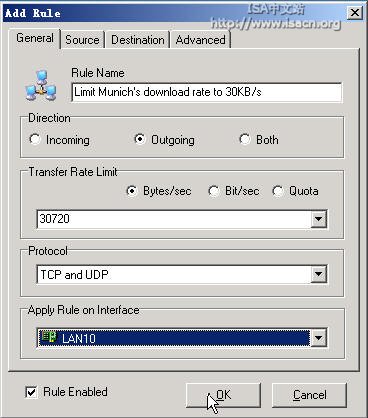
Task: Confirm the rule with the OK button
Action: 223,395
